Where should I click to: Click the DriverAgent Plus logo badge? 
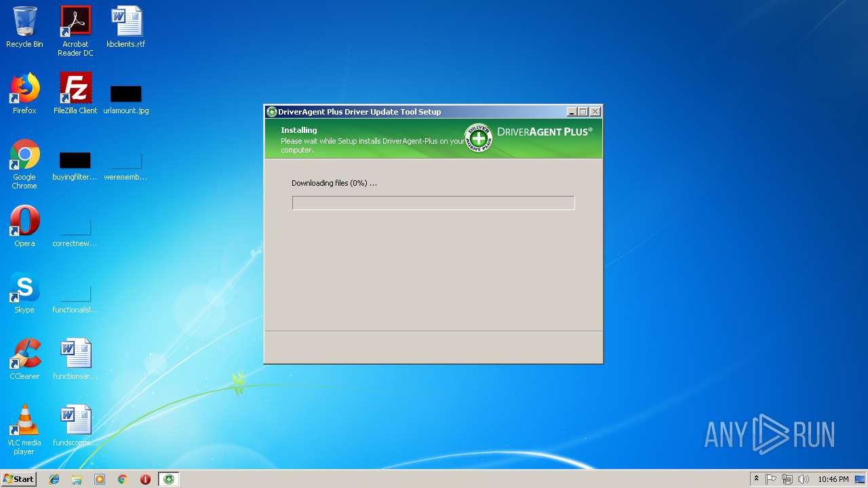[x=478, y=138]
